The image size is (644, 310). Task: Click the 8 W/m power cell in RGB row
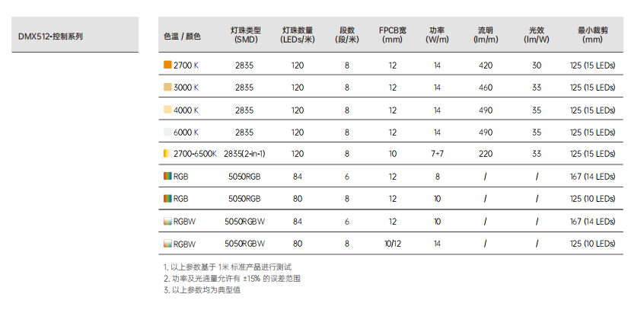(x=437, y=177)
